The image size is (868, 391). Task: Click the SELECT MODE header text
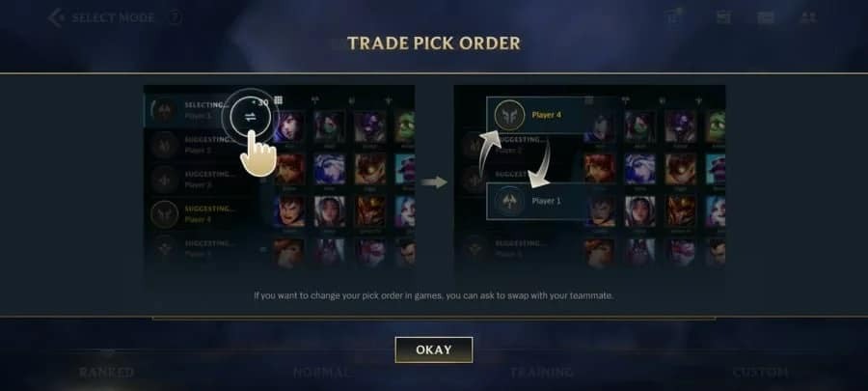click(113, 17)
